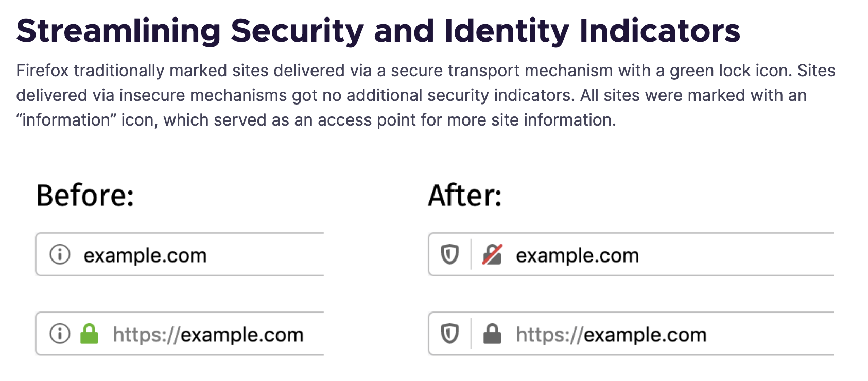
Task: Click empty space in the green-lock address bar
Action: (315, 334)
